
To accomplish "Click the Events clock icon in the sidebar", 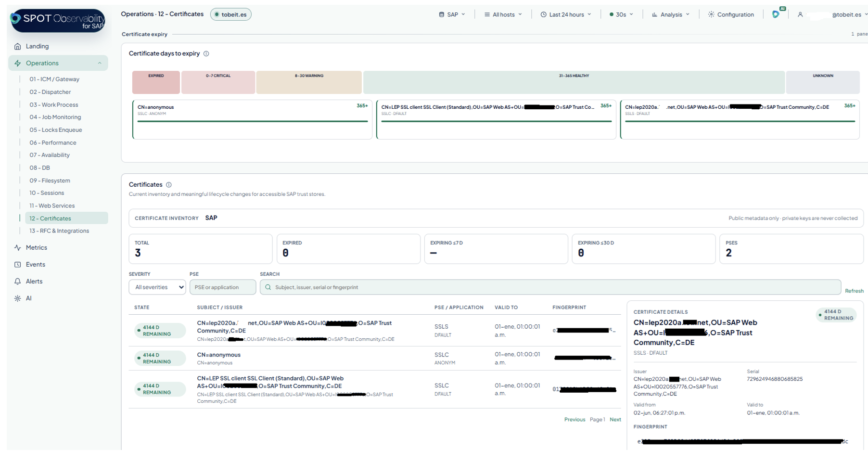I will pos(18,264).
